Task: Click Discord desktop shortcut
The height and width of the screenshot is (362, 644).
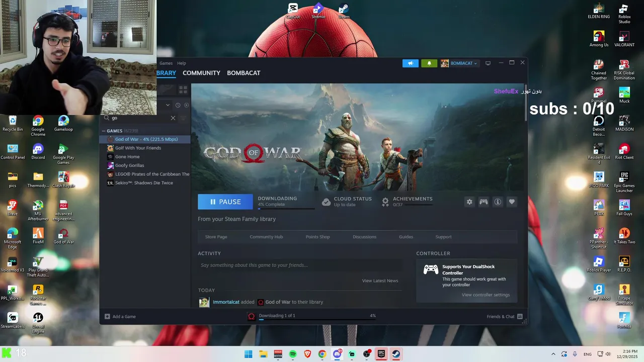Action: [x=38, y=151]
